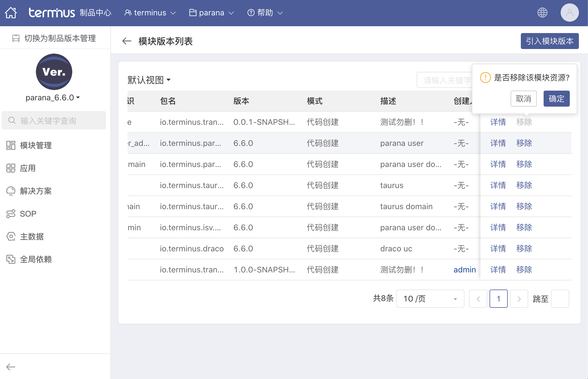Viewport: 588px width, 379px height.
Task: Click the home icon in the top bar
Action: click(11, 13)
